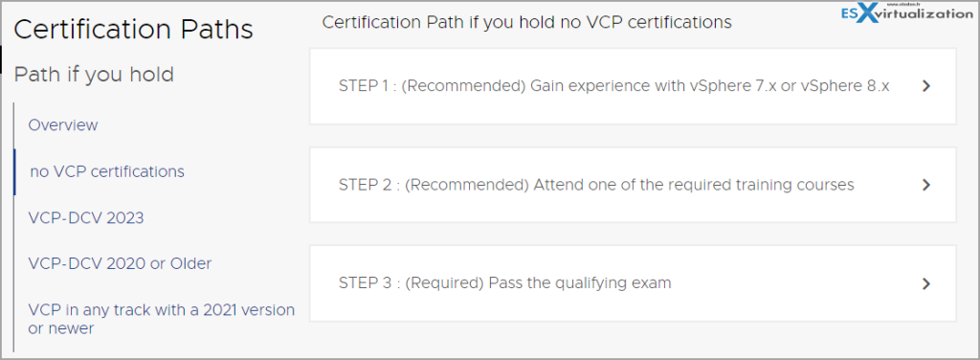Click the Step 1 gain experience text
This screenshot has width=980, height=360.
point(613,86)
